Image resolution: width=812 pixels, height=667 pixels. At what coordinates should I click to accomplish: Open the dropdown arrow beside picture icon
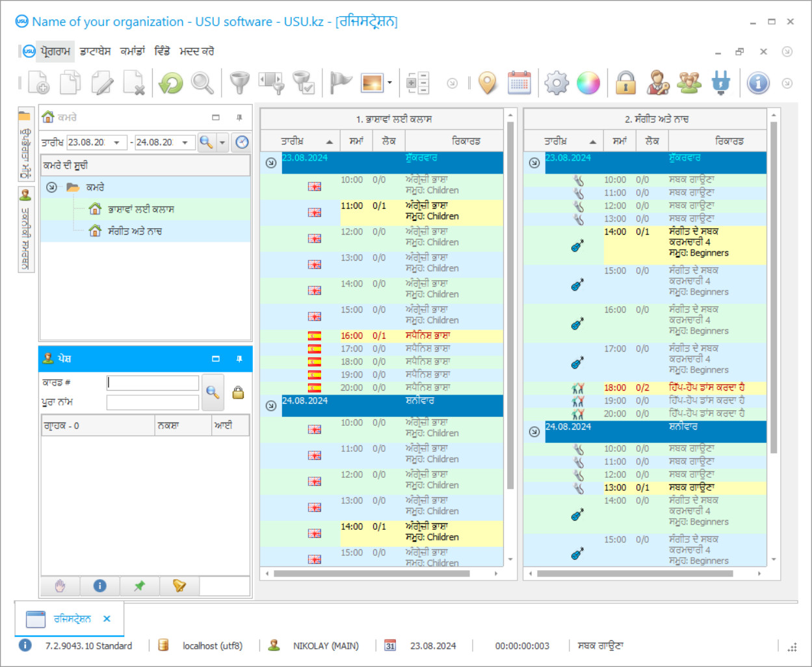pyautogui.click(x=389, y=83)
